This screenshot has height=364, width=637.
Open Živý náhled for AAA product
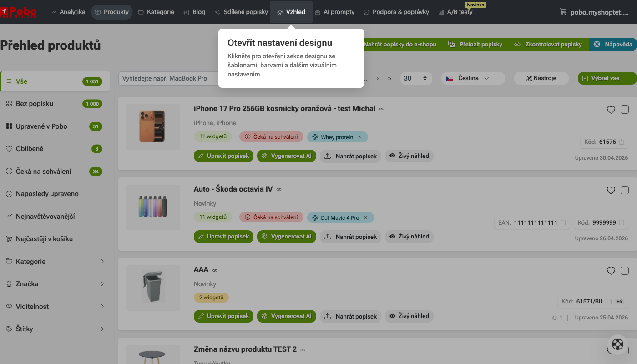409,316
